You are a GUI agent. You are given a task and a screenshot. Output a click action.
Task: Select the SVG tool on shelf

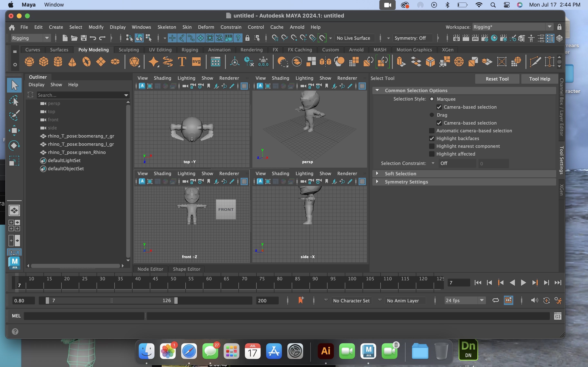pos(196,62)
